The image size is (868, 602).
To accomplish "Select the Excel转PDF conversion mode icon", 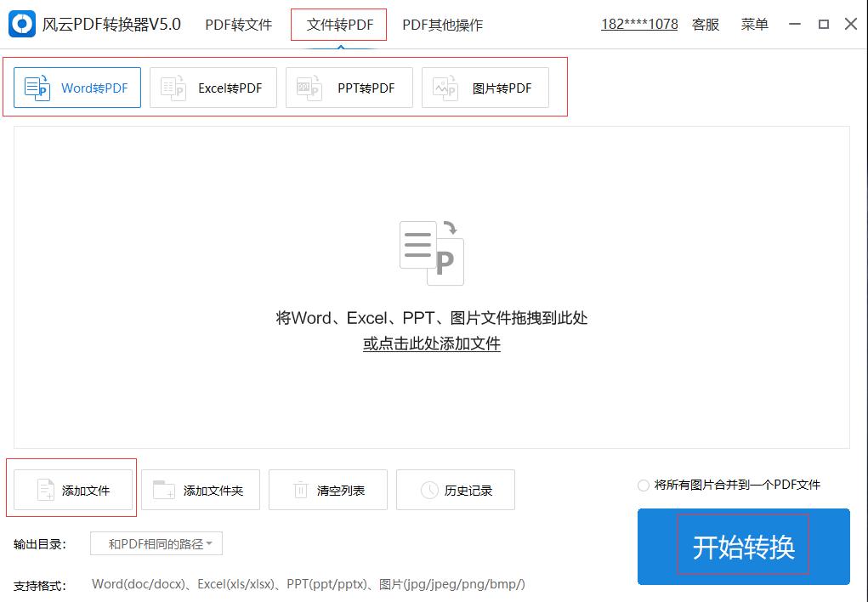I will 173,86.
